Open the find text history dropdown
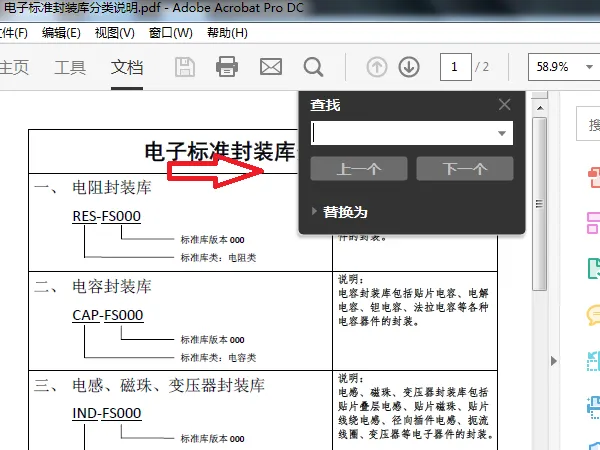Screen dimensions: 600x450 [502, 133]
